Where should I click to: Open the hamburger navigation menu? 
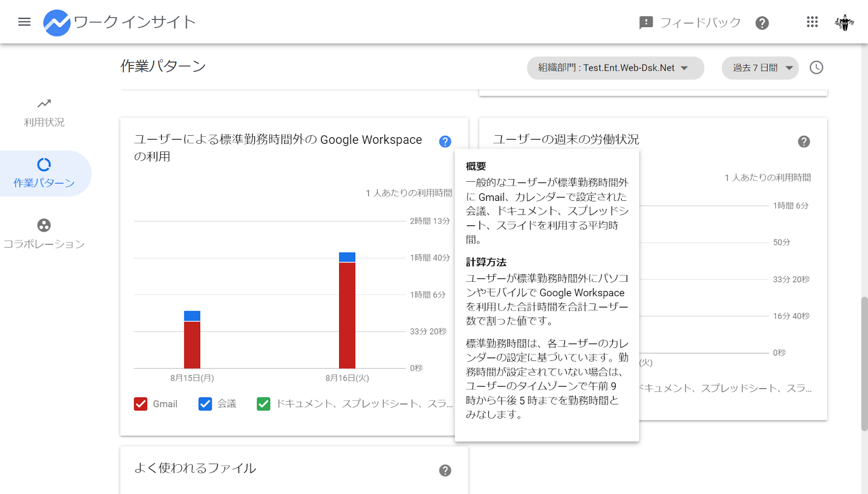point(24,22)
